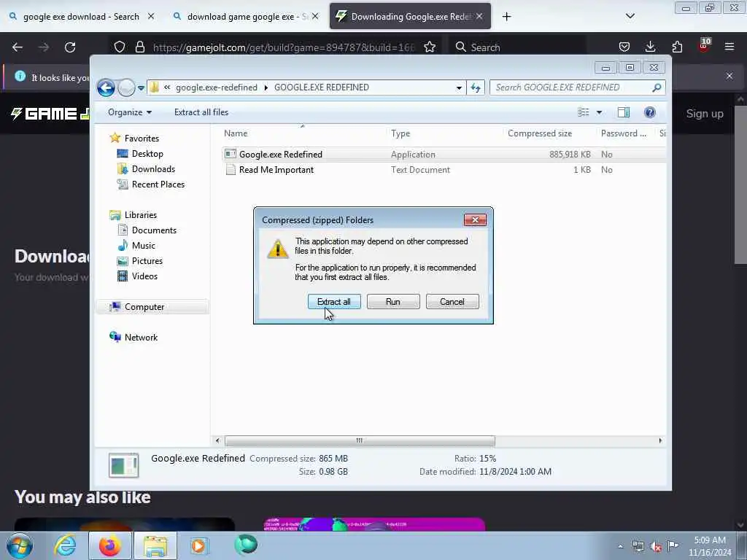Bookmark this page with star icon
The height and width of the screenshot is (560, 747).
pyautogui.click(x=430, y=47)
